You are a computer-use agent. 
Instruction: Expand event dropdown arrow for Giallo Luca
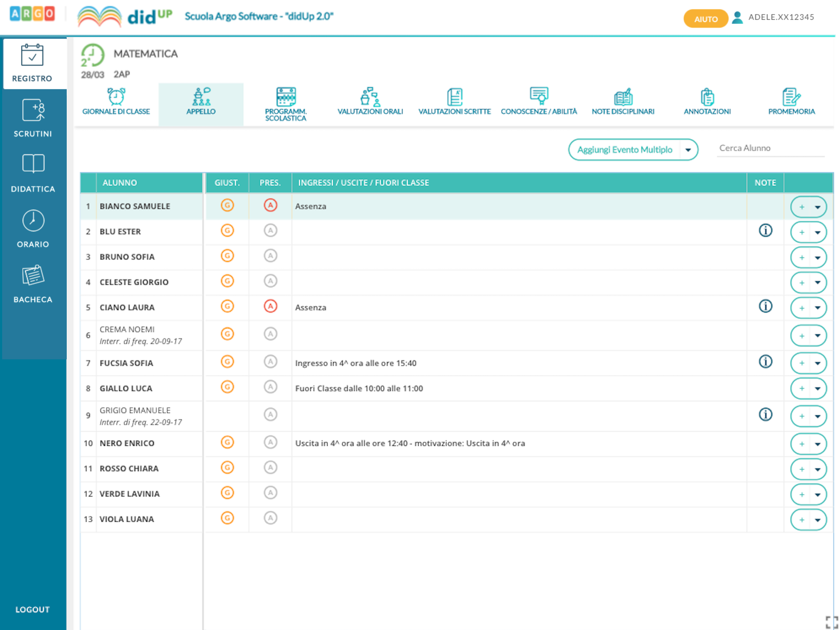(x=818, y=388)
